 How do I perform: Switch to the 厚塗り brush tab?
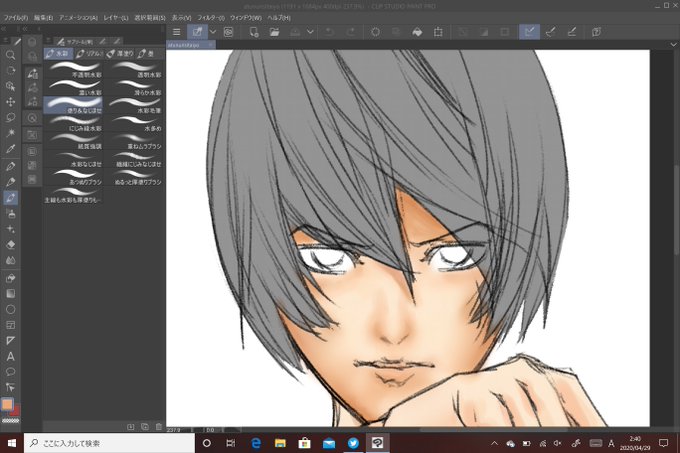click(x=120, y=53)
